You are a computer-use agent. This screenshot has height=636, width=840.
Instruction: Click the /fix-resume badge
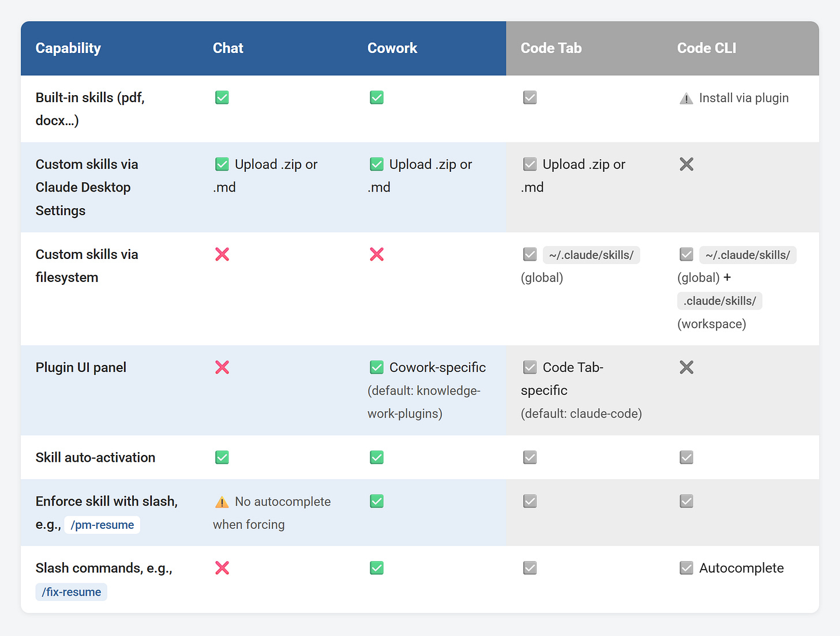click(x=71, y=592)
